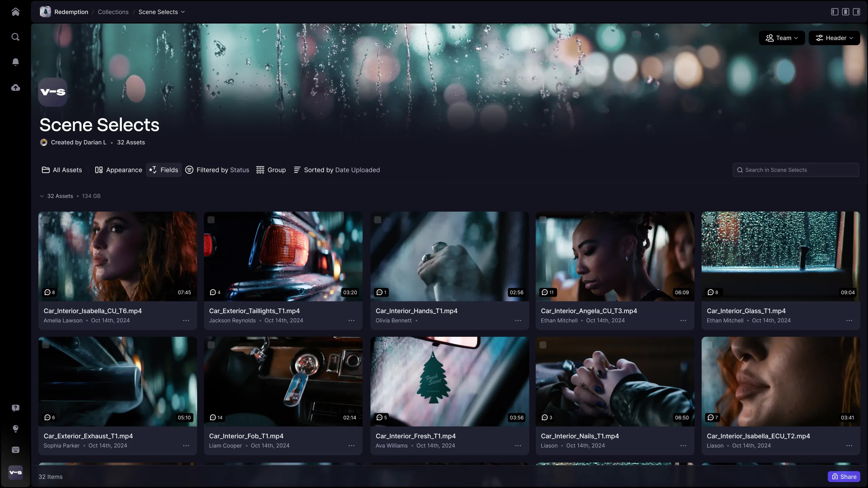Collapse the 32 Assets section chevron
868x488 pixels.
tap(42, 196)
